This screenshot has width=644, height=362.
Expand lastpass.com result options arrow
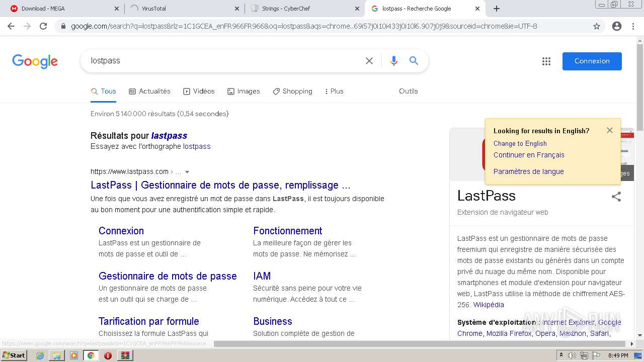tap(187, 172)
